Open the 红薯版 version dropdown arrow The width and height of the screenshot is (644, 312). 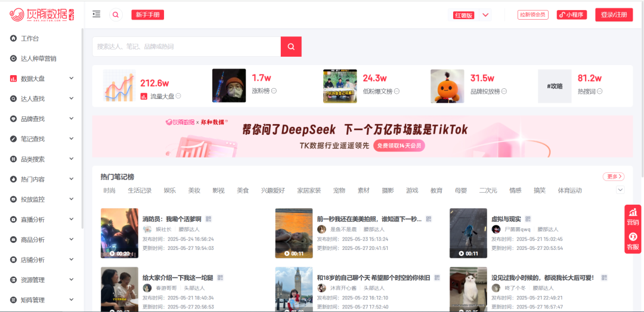[485, 15]
